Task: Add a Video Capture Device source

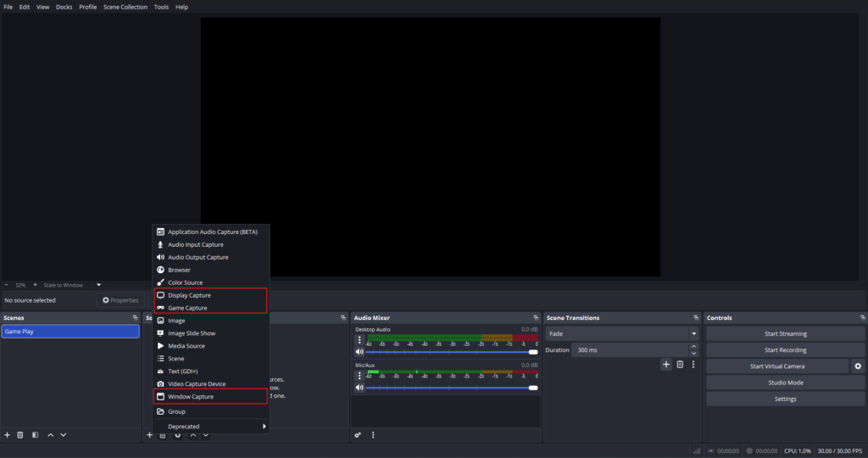Action: [211, 384]
